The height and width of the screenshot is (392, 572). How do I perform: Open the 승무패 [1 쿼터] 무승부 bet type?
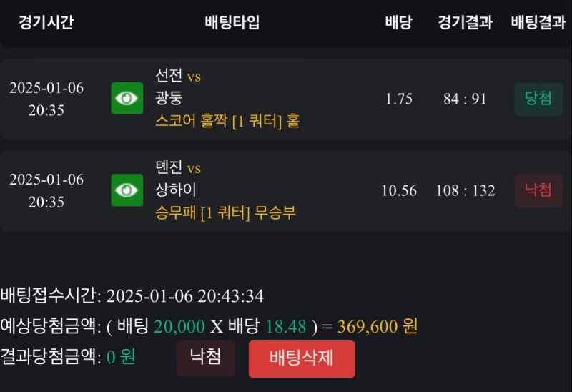click(x=225, y=213)
